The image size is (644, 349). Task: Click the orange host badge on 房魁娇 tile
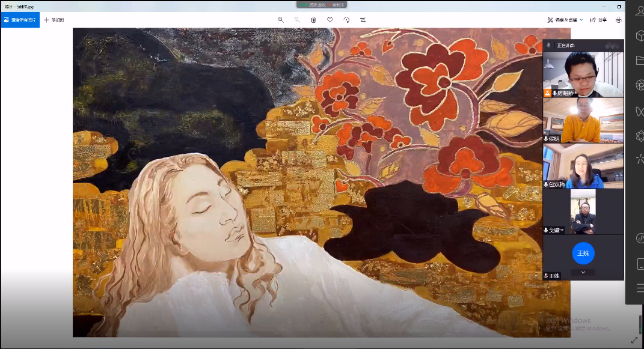tap(547, 93)
